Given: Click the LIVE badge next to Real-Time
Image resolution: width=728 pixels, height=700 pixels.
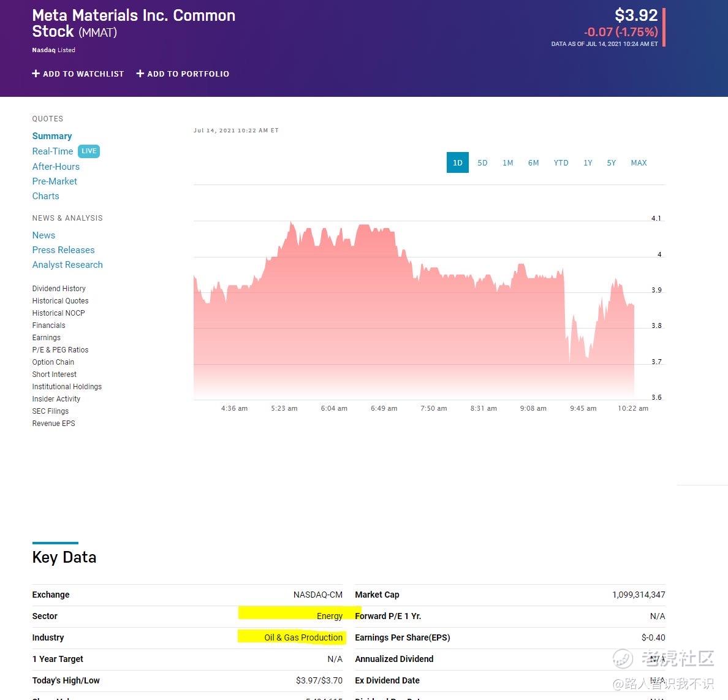Looking at the screenshot, I should tap(89, 151).
